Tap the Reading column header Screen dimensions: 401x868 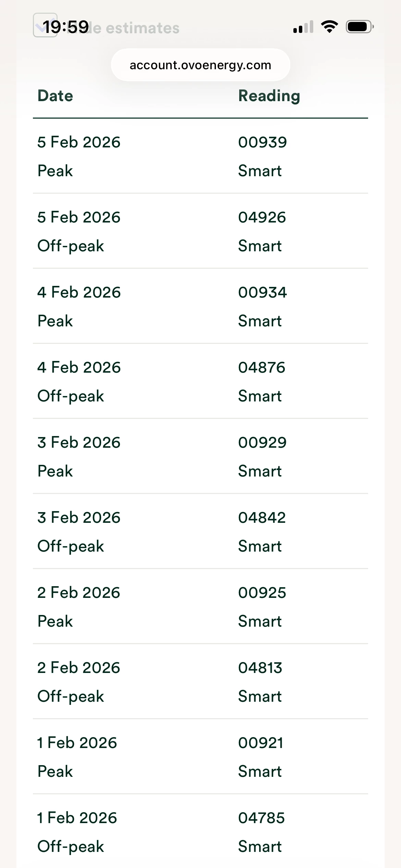(x=269, y=96)
